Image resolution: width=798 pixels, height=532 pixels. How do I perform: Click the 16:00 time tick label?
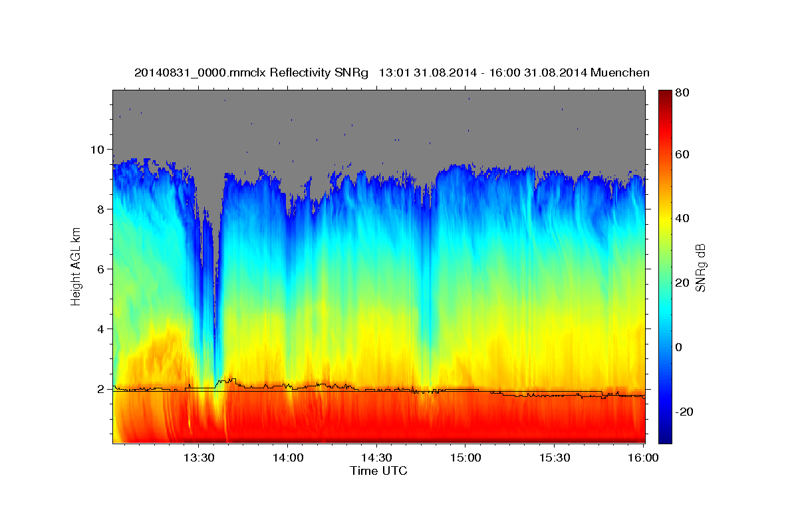pyautogui.click(x=643, y=458)
